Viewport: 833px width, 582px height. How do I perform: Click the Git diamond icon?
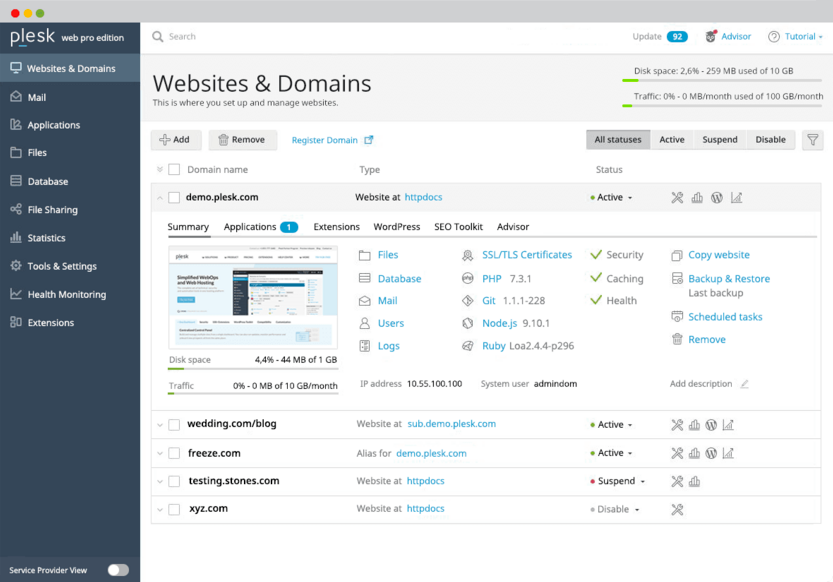point(468,301)
